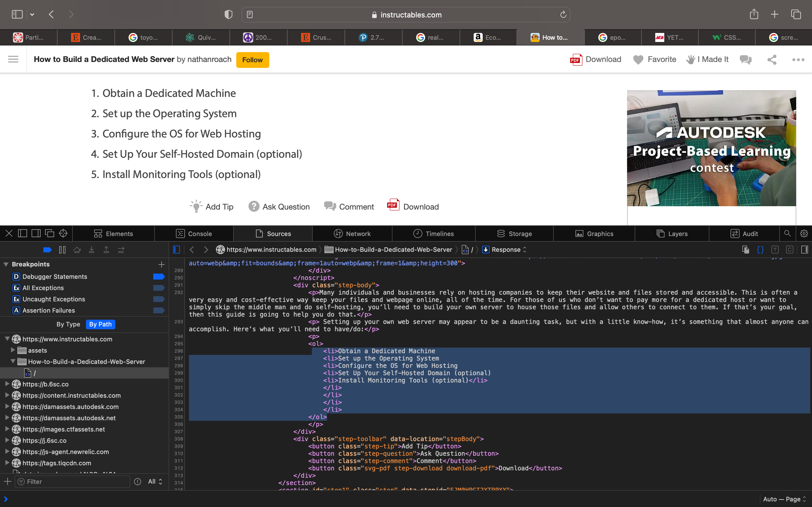This screenshot has width=812, height=507.
Task: Collapse the Breakpoints section
Action: [x=6, y=264]
